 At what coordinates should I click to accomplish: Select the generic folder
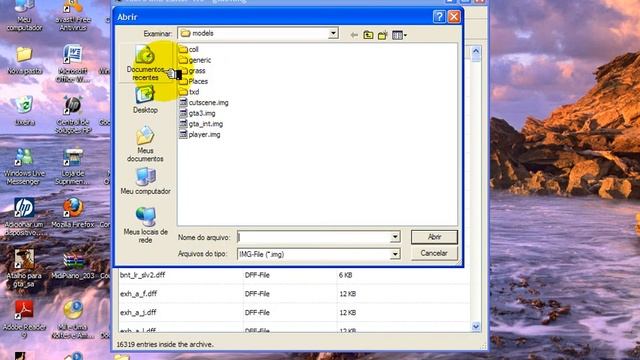click(x=195, y=60)
